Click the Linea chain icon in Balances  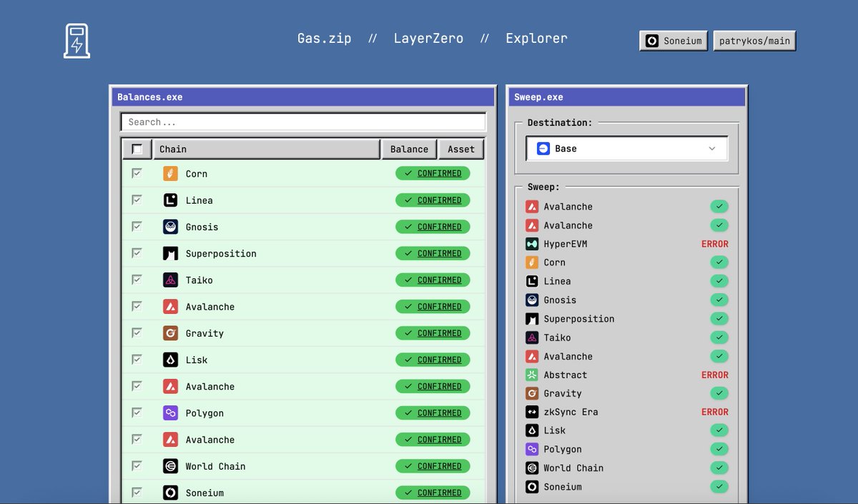(x=170, y=200)
